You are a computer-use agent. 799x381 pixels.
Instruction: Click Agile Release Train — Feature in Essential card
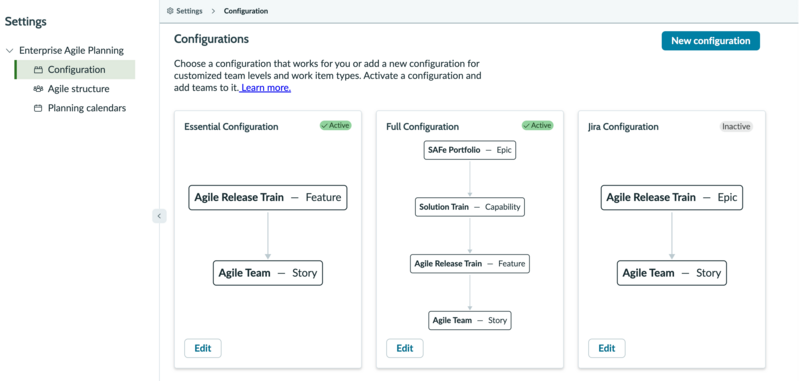268,198
